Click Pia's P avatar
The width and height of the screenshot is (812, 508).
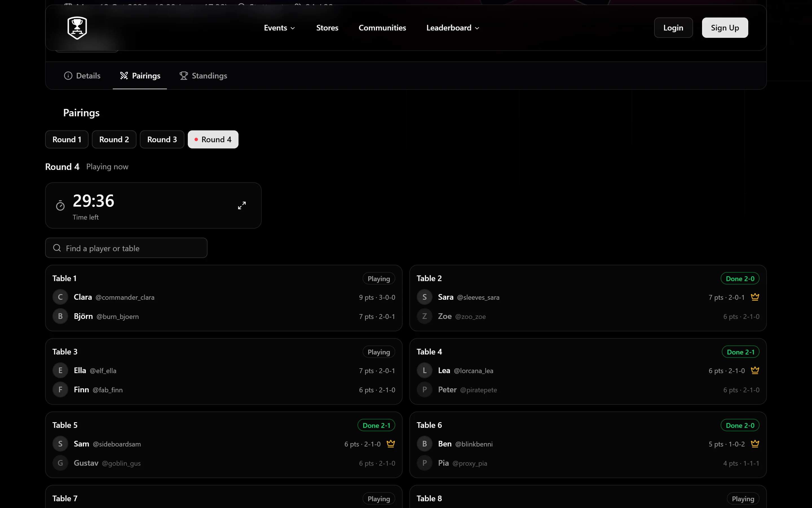424,463
